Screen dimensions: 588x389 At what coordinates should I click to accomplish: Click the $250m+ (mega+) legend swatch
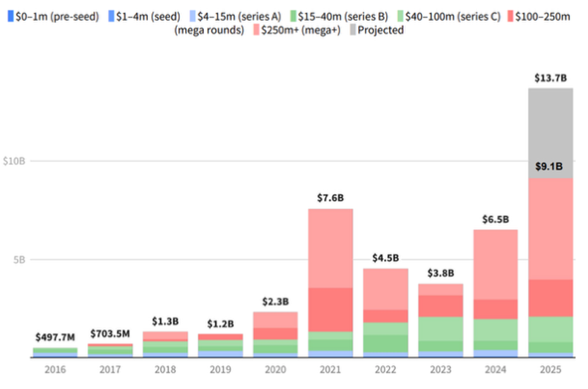pos(255,30)
